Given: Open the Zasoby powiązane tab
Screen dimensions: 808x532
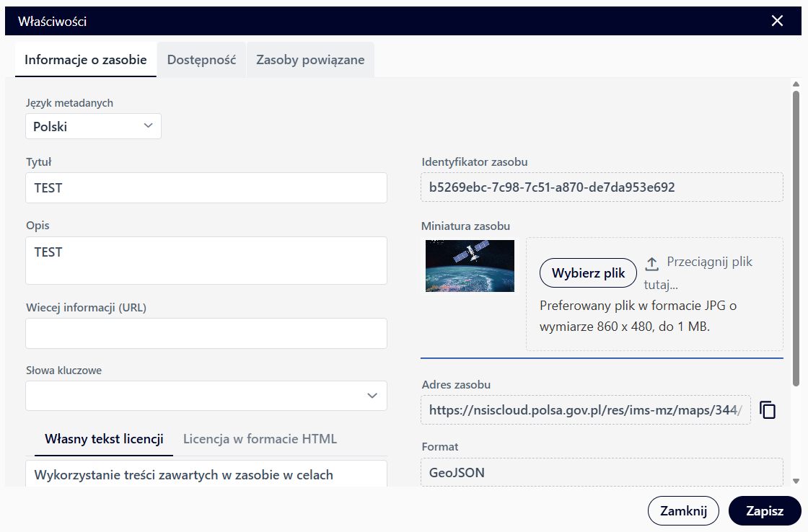Looking at the screenshot, I should pos(310,61).
